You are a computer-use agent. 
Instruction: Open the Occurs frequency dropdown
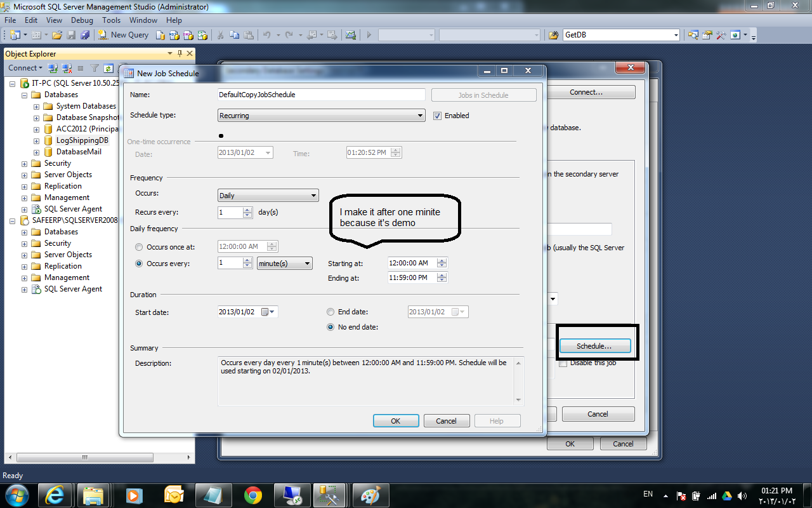(268, 196)
